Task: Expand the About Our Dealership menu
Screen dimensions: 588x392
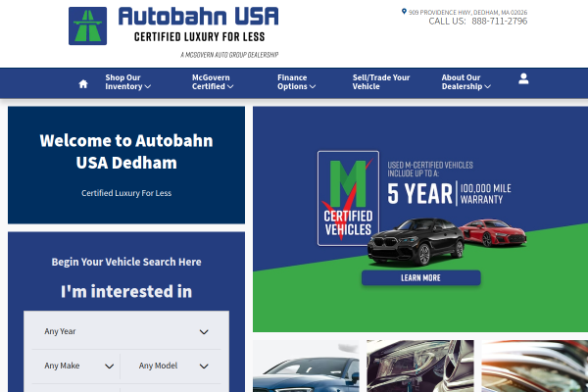Action: (x=466, y=82)
